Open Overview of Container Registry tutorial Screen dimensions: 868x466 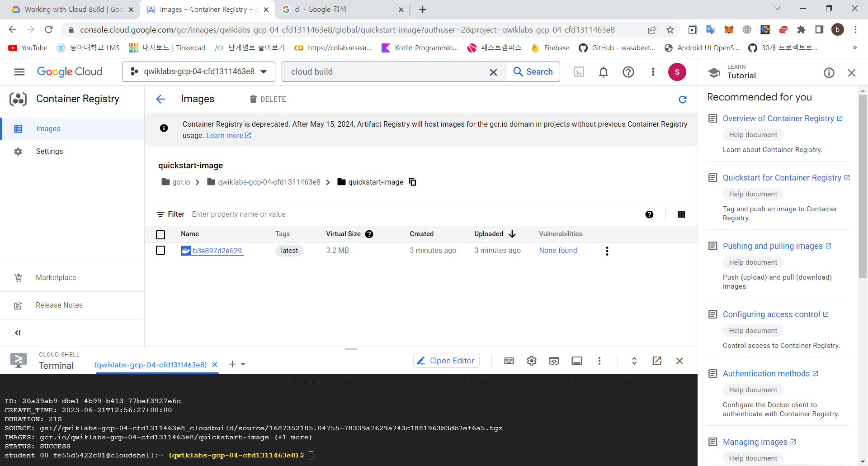(783, 119)
